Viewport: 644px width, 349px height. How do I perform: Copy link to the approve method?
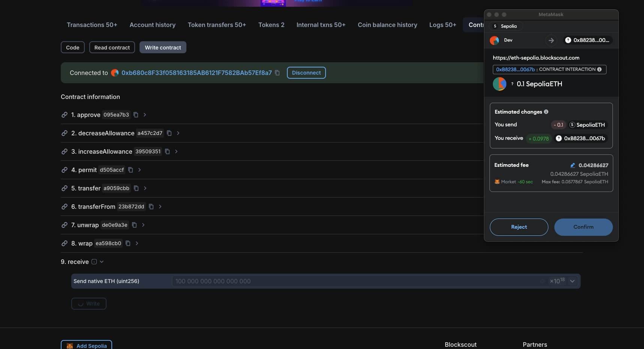65,115
